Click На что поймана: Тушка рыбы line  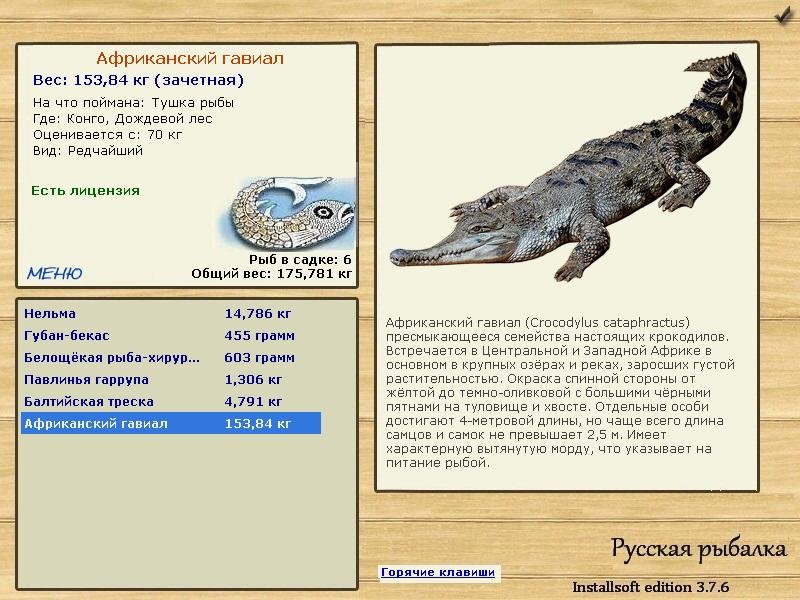133,103
